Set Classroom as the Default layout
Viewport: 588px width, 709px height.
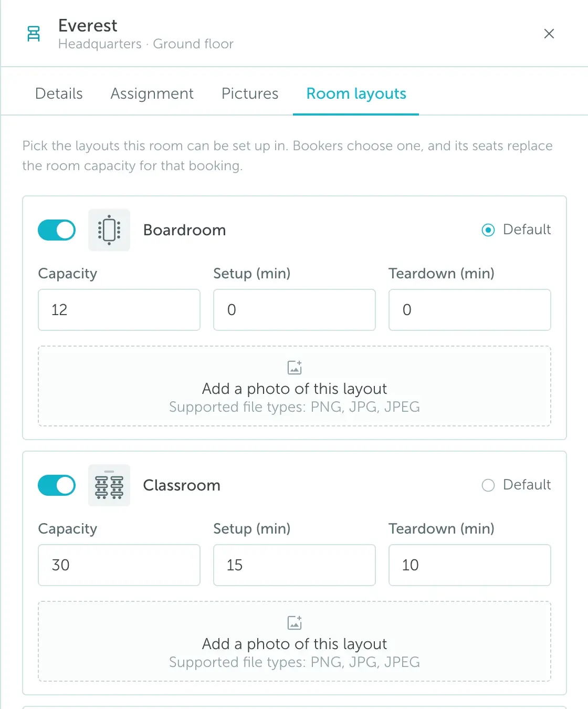point(488,485)
